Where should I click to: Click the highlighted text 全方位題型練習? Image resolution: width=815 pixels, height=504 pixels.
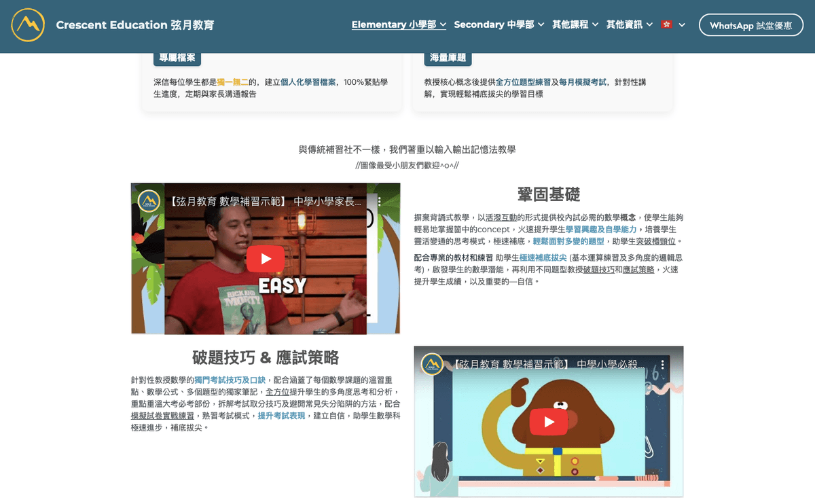pyautogui.click(x=523, y=82)
